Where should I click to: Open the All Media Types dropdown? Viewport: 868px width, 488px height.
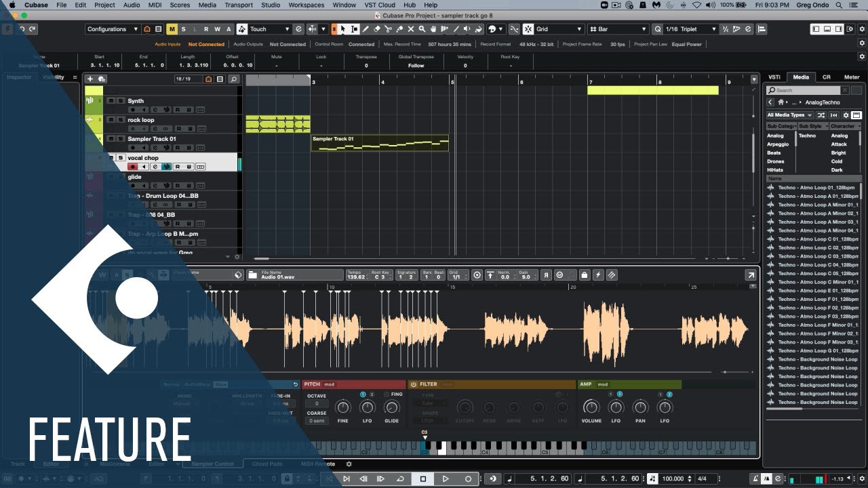pyautogui.click(x=790, y=115)
